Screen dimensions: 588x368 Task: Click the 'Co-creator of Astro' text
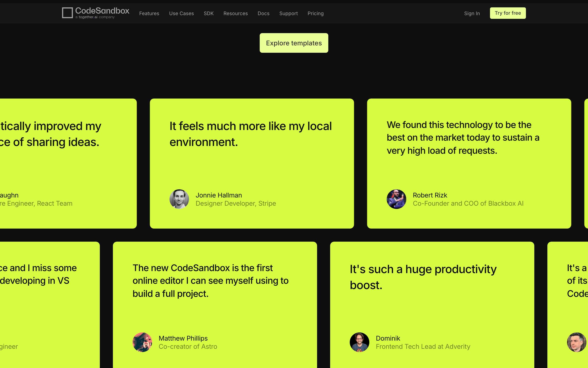[188, 347]
